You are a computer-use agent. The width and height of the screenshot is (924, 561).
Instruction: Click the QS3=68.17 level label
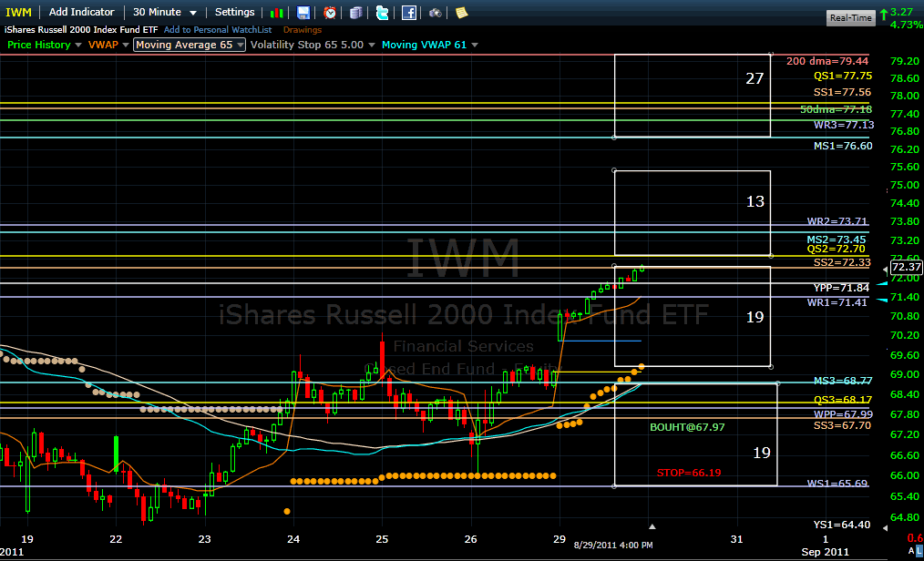coord(843,401)
